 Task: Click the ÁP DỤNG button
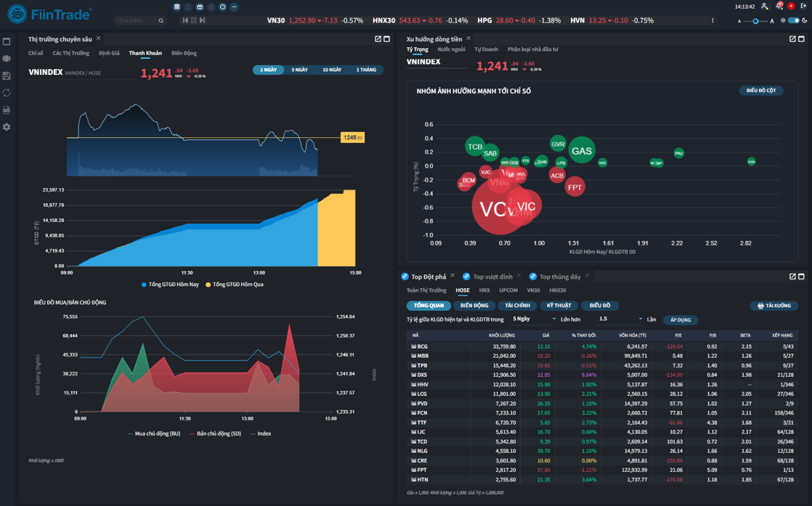[681, 319]
